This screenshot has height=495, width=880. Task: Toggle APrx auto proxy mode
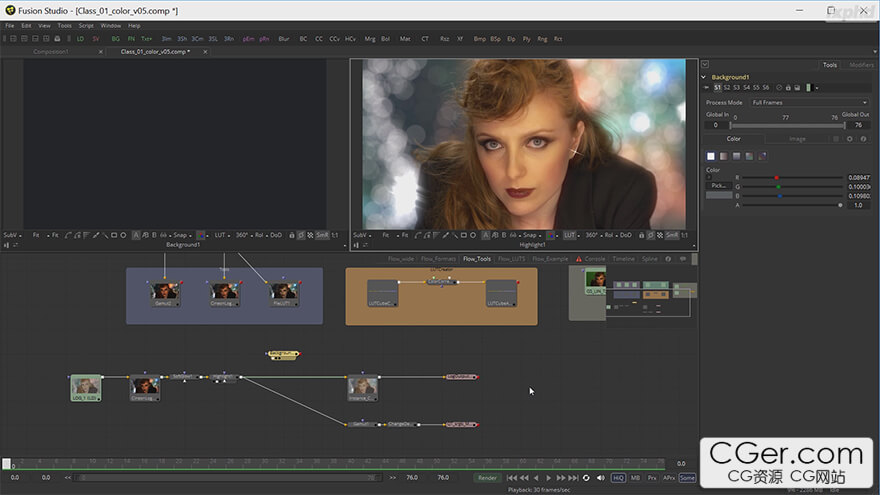tap(669, 478)
